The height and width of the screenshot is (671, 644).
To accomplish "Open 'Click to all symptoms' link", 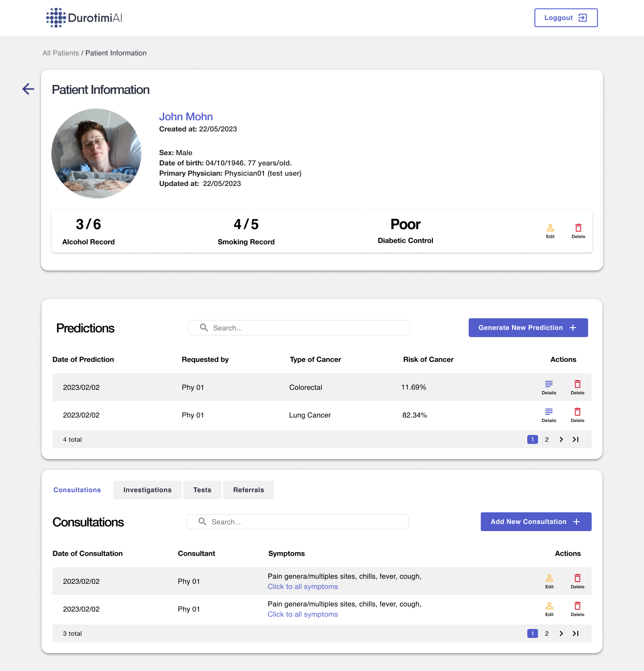I will click(302, 586).
